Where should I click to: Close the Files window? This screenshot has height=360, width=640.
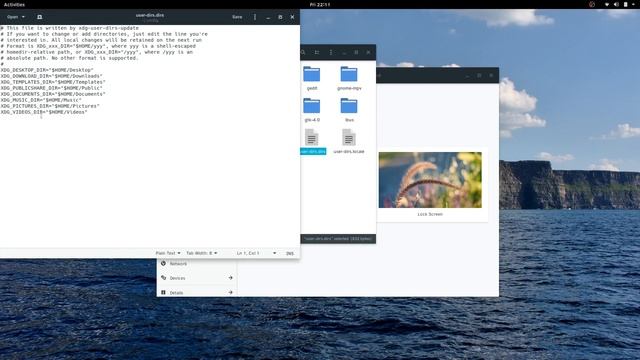[368, 52]
